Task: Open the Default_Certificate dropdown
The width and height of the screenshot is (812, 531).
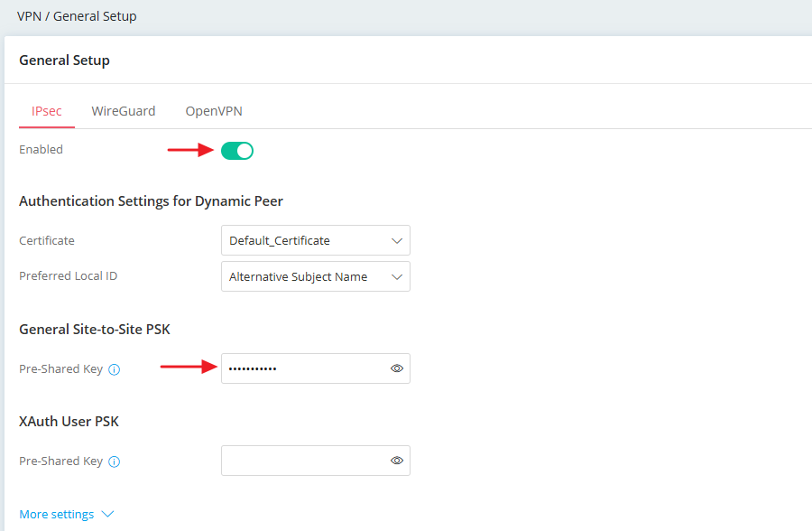Action: click(x=305, y=241)
